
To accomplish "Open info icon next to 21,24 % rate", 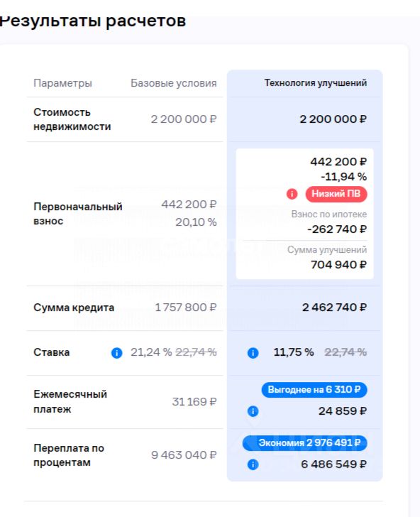I will (x=116, y=353).
